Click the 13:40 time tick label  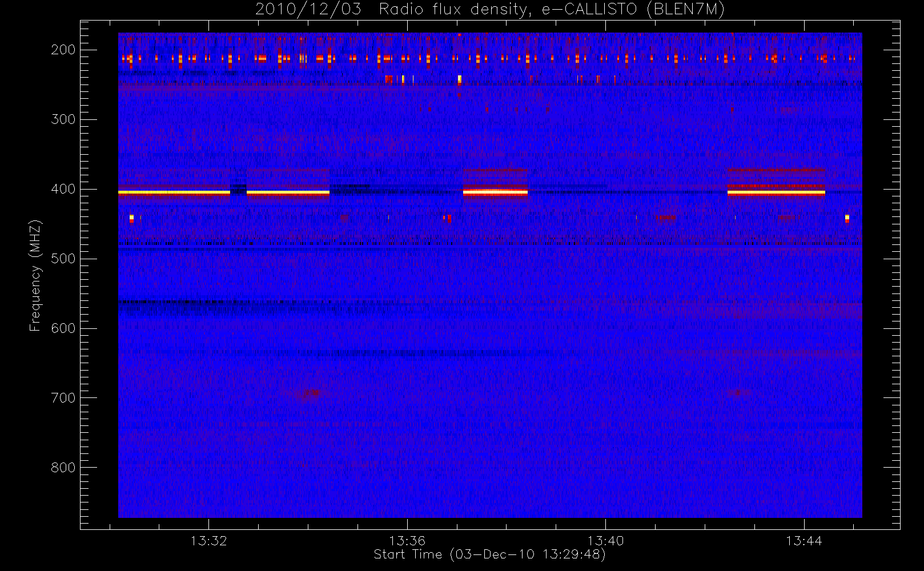(x=605, y=540)
